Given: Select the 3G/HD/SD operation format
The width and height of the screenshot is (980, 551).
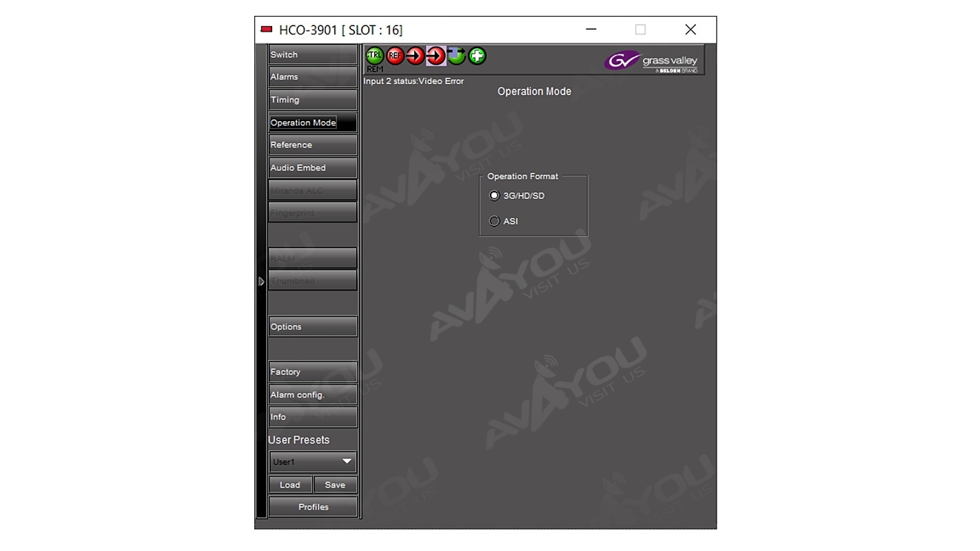Looking at the screenshot, I should (494, 196).
